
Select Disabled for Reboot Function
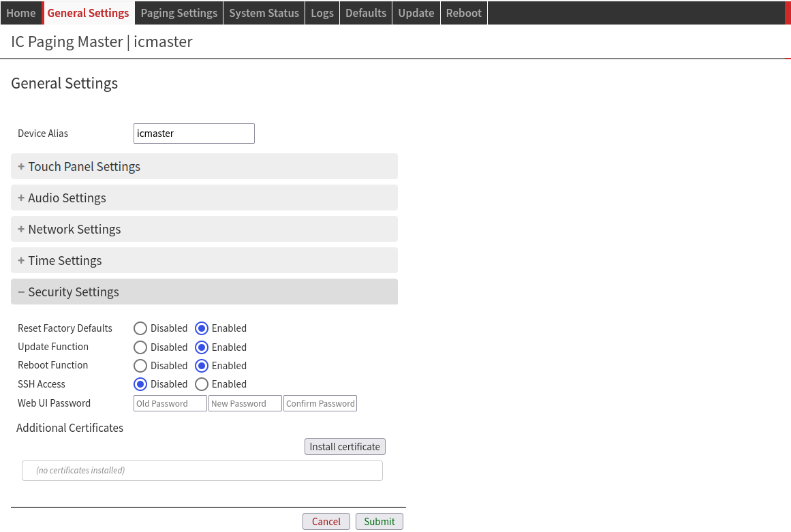pyautogui.click(x=140, y=366)
